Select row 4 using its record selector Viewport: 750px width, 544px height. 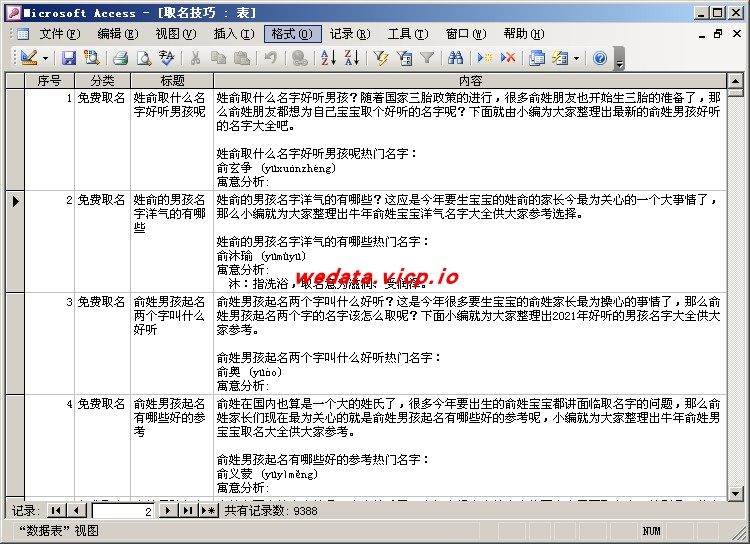tap(15, 445)
